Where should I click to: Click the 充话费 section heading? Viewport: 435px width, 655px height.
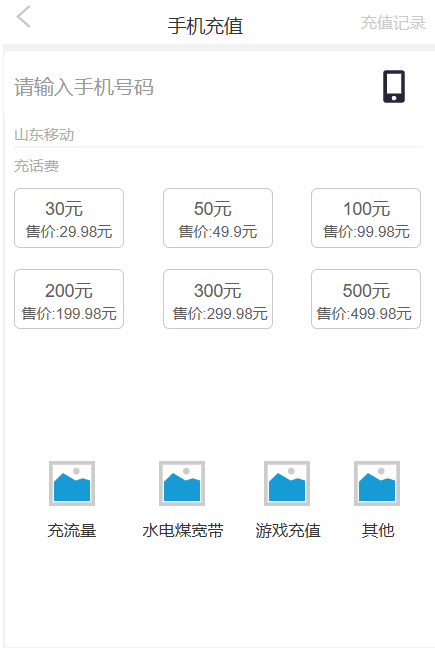coord(36,166)
